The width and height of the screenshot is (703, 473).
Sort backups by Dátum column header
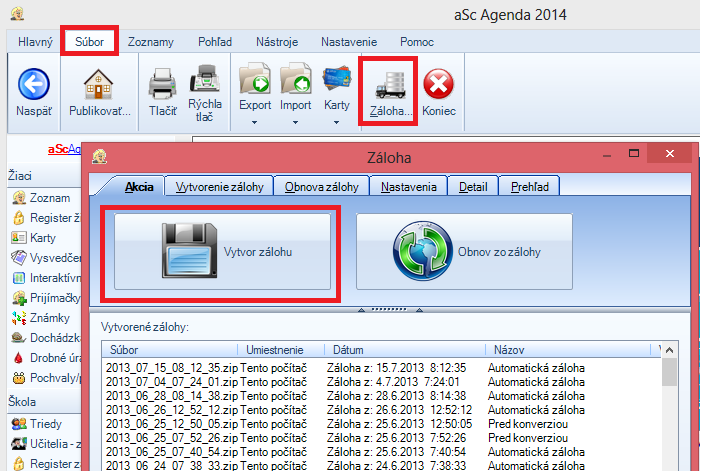click(405, 350)
